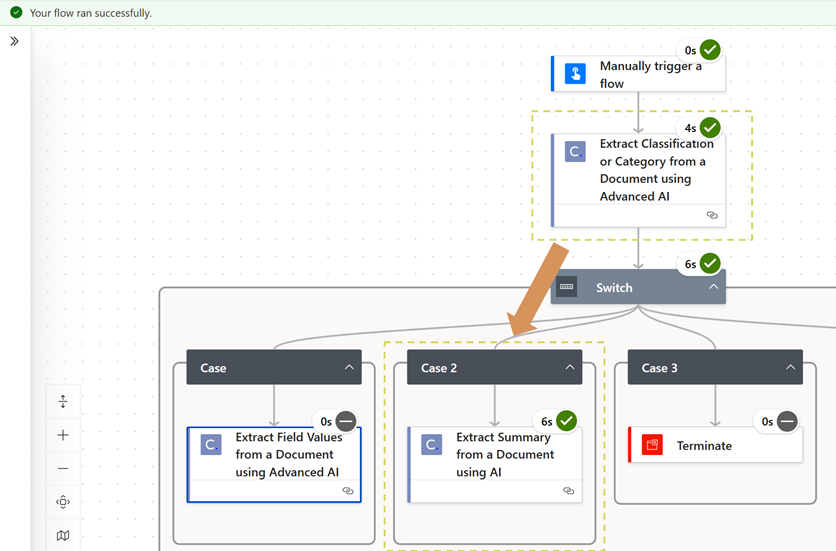Click the fit to view icon
Image resolution: width=836 pixels, height=551 pixels.
tap(63, 502)
